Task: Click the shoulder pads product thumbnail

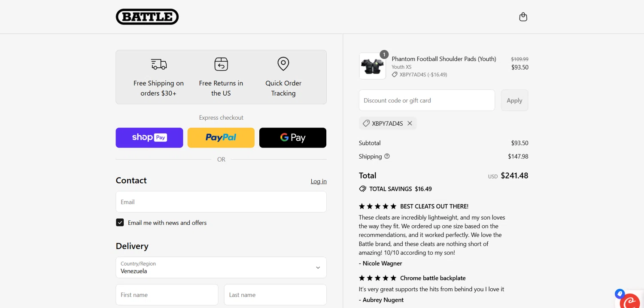Action: [372, 66]
